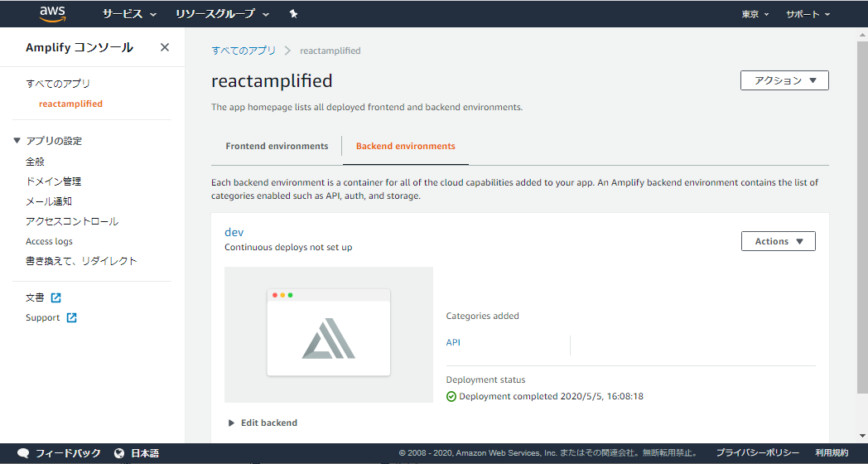The image size is (868, 464).
Task: Click 'Deployment completed 2020/5/5, 16:08:18' text
Action: (x=552, y=396)
